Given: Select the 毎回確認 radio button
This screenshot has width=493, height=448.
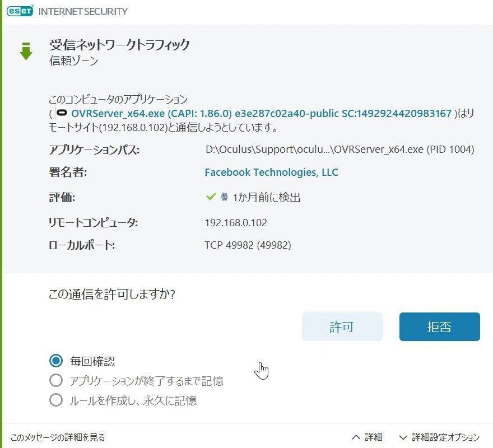Looking at the screenshot, I should point(56,361).
